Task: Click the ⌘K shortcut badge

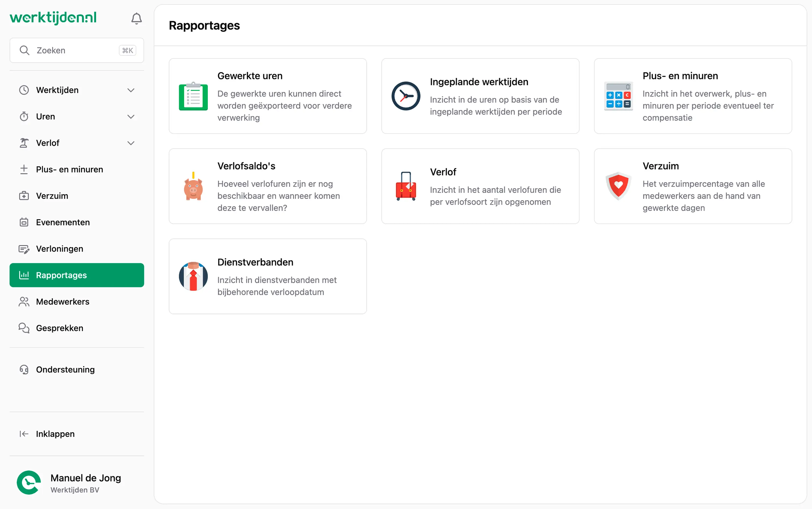Action: point(128,50)
